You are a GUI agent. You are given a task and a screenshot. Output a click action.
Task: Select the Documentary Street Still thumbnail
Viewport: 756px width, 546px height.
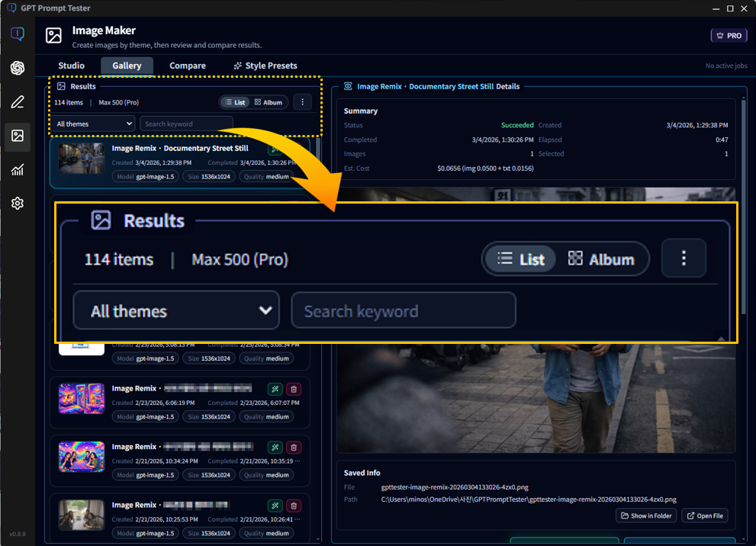click(x=82, y=159)
